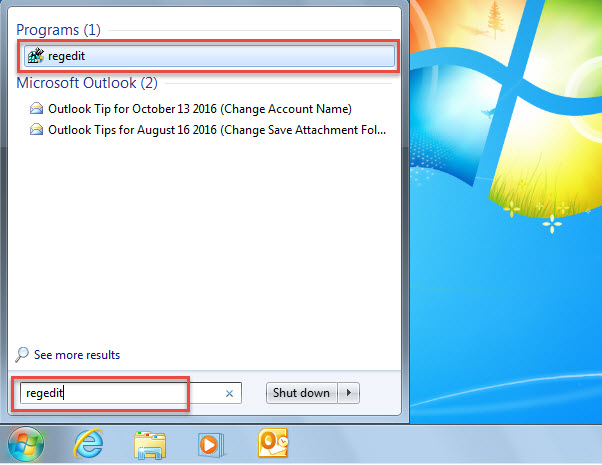Click the Programs (1) group header
Viewport: 602px width, 465px height.
coord(58,30)
